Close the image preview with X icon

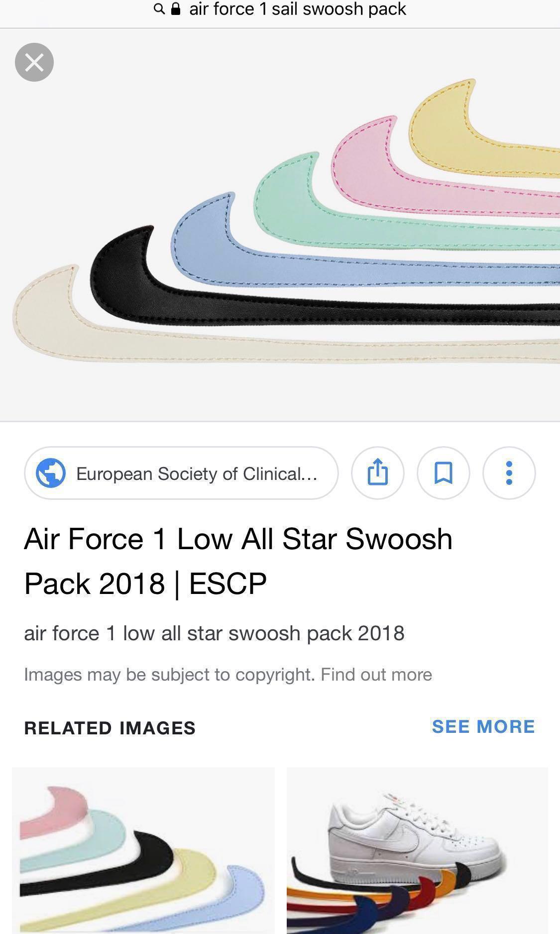point(34,62)
